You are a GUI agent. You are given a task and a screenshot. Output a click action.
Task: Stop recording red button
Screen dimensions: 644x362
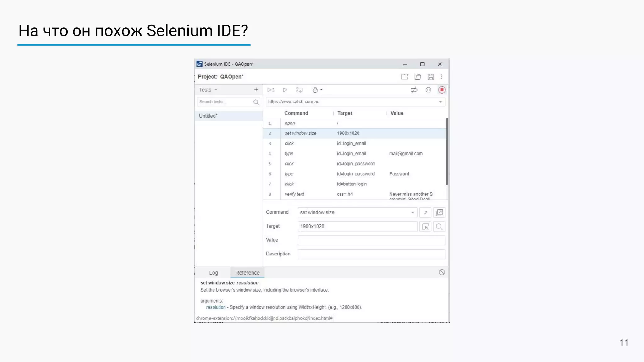pos(442,90)
